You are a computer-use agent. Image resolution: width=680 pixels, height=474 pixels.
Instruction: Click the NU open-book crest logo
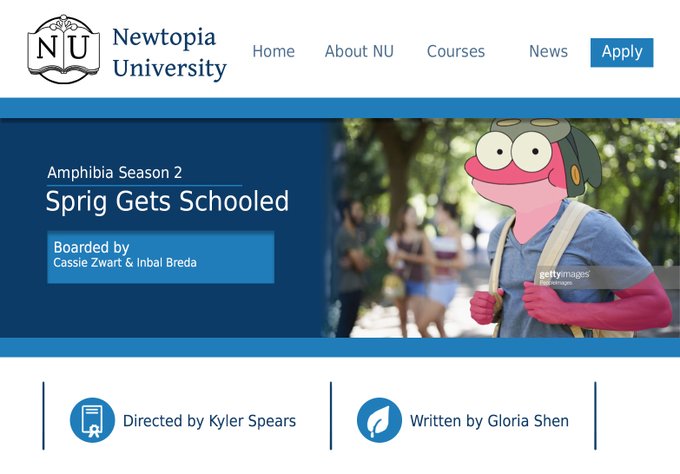(x=63, y=49)
